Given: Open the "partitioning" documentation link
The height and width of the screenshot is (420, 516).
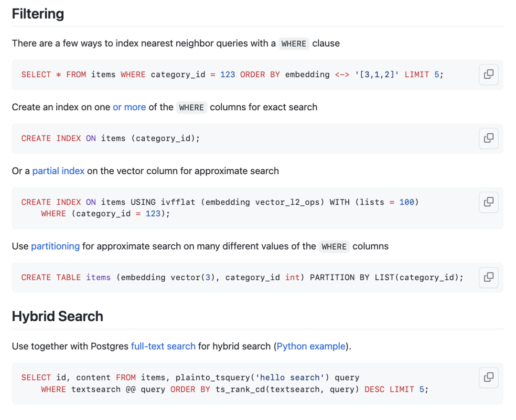Looking at the screenshot, I should [x=55, y=246].
